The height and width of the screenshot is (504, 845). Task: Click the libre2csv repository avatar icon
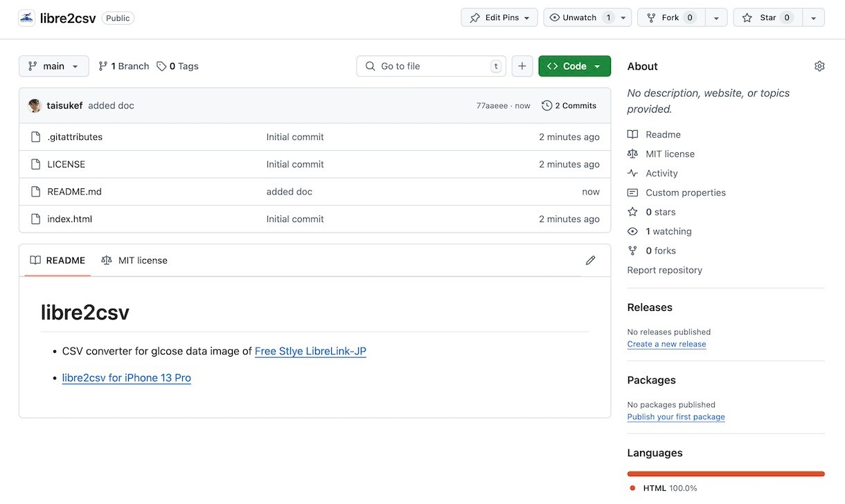coord(26,18)
